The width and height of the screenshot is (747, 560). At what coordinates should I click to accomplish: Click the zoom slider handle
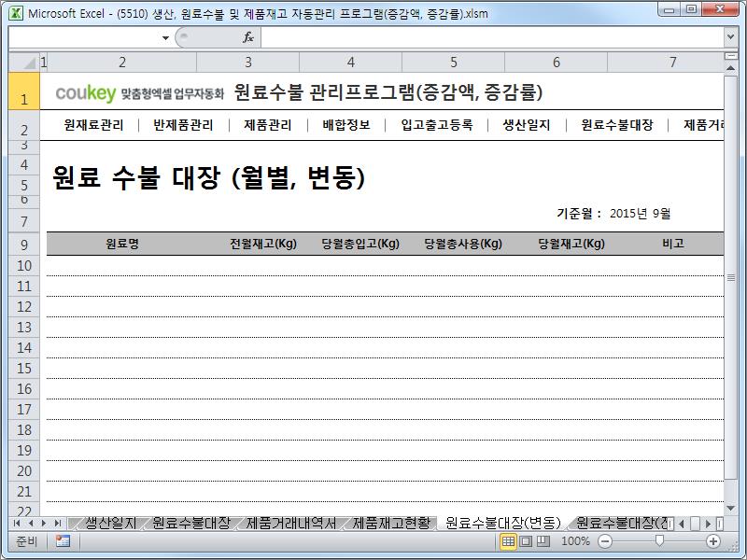point(659,540)
